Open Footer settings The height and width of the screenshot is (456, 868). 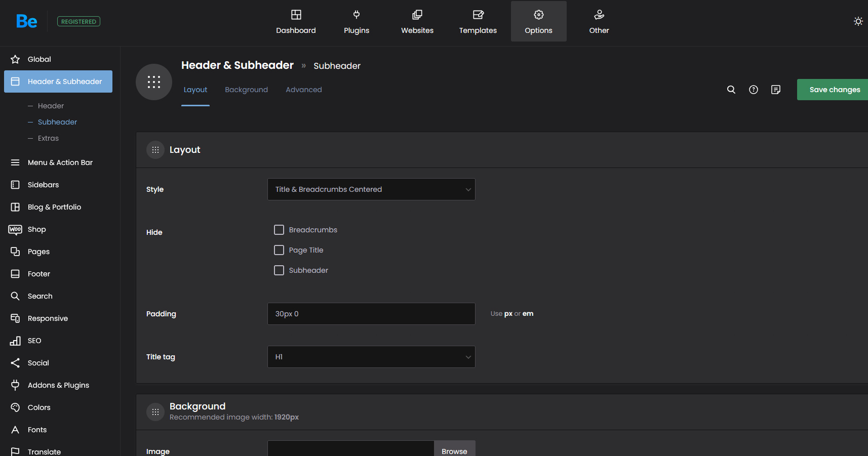(x=58, y=274)
